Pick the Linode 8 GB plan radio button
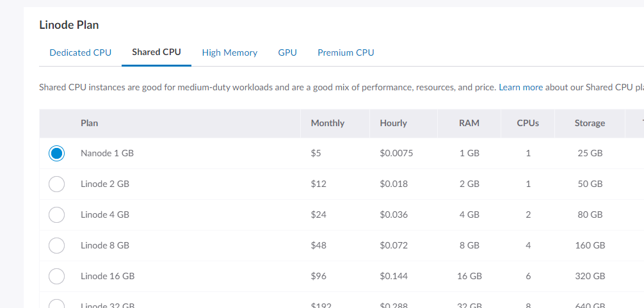Viewport: 644px width, 308px height. point(56,245)
